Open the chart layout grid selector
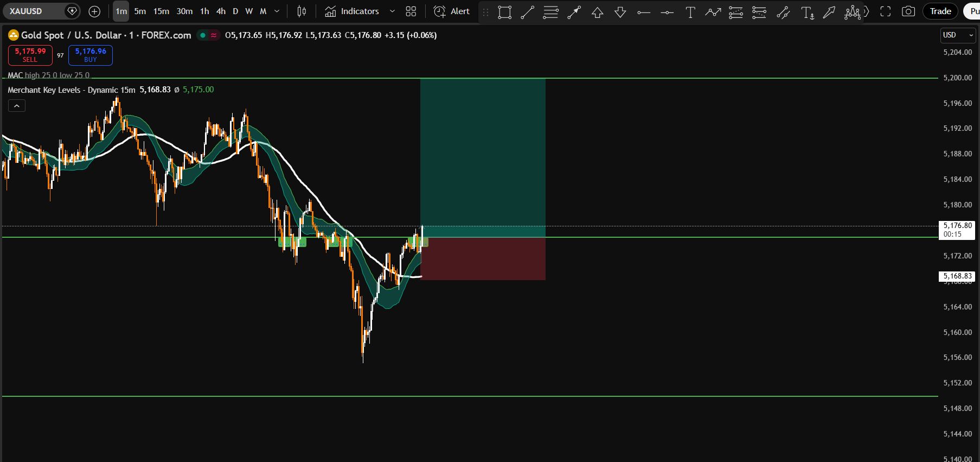This screenshot has height=462, width=980. tap(411, 11)
